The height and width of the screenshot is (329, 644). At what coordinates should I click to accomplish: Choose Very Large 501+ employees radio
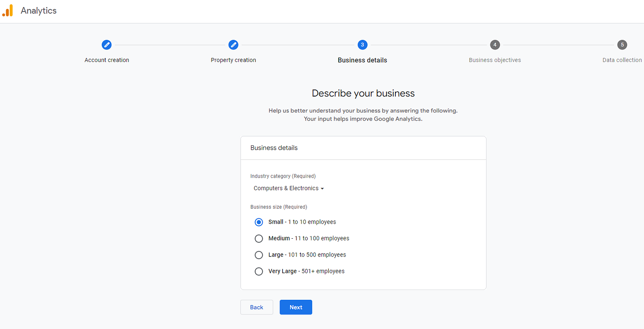pyautogui.click(x=259, y=271)
